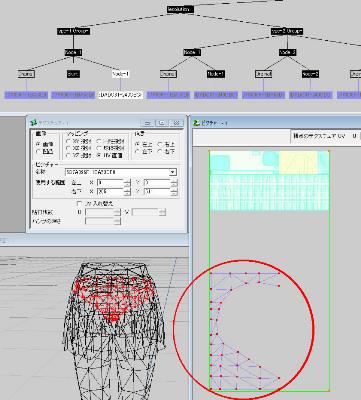Click the 右下 X value input field
The width and height of the screenshot is (361, 400).
click(x=110, y=192)
